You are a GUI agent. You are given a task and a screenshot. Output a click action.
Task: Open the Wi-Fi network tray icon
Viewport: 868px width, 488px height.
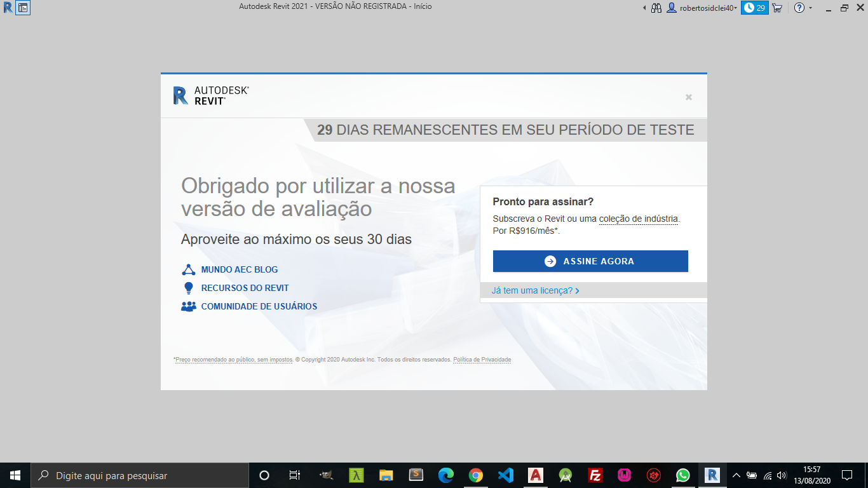pyautogui.click(x=768, y=475)
